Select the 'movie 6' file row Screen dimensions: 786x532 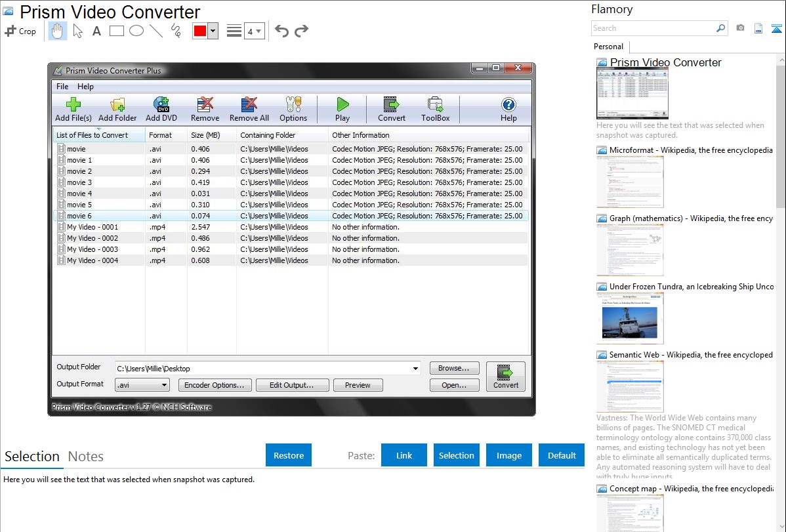point(291,216)
